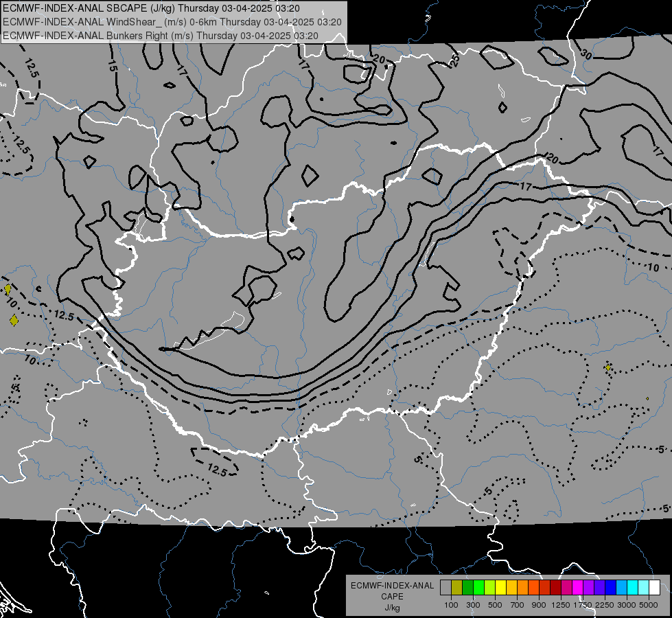Viewport: 672px width, 618px height.
Task: Pick the dark green legend swatch
Action: click(467, 587)
